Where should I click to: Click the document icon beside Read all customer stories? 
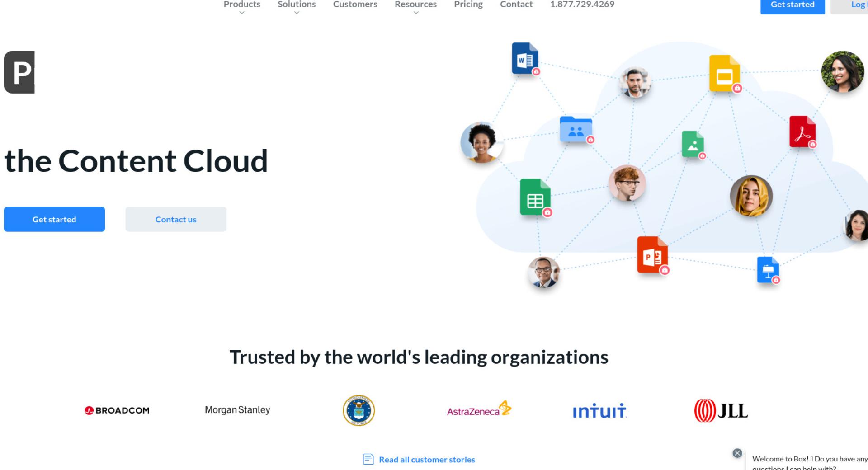(x=368, y=459)
